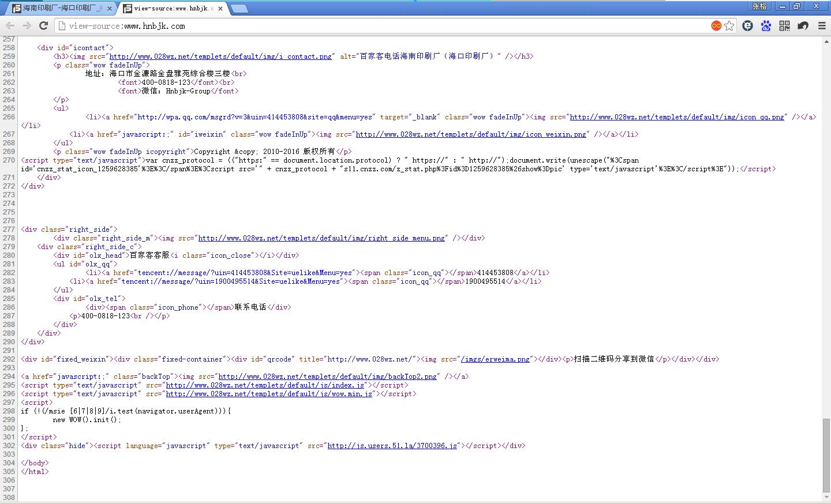The image size is (831, 504).
Task: Open the /imgs/erweima.png link
Action: [495, 359]
